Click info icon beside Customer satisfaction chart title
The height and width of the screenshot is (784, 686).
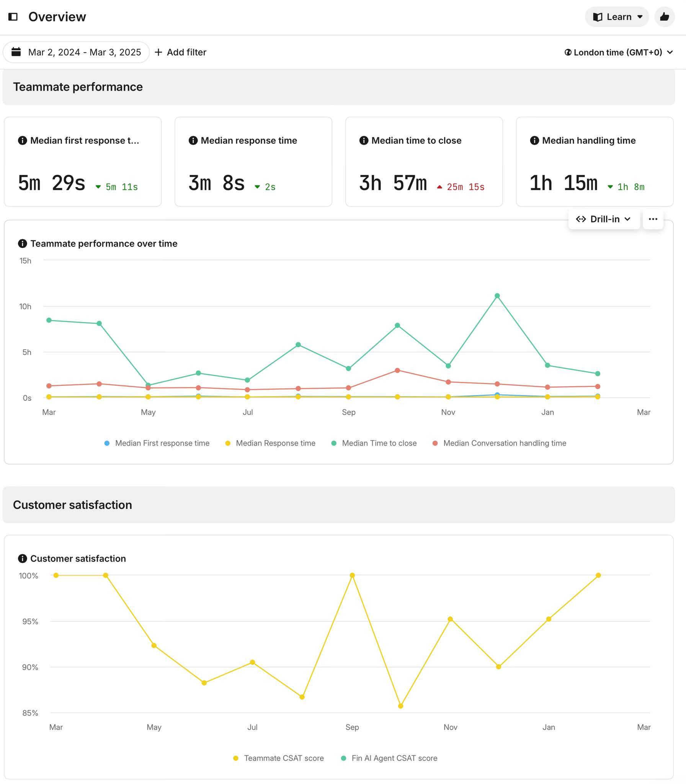click(x=23, y=559)
